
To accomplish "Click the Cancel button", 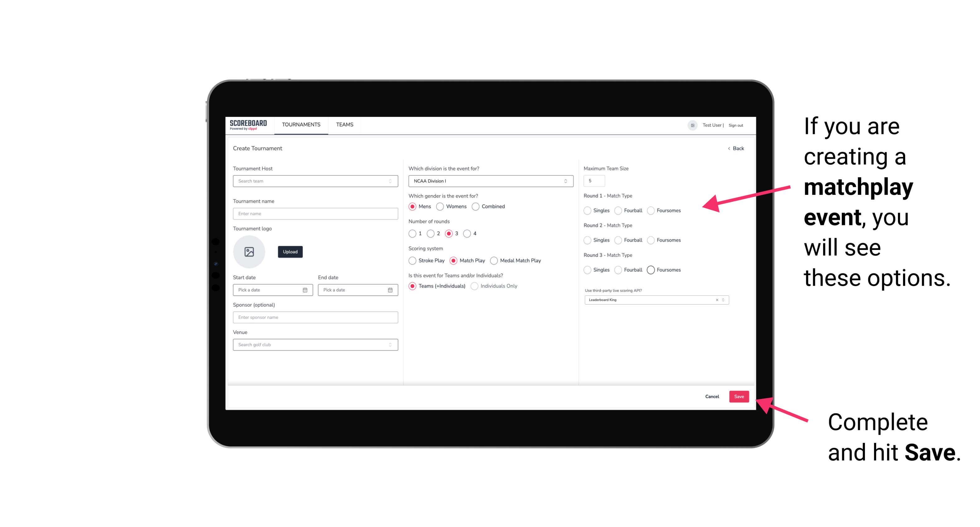I will [x=712, y=397].
